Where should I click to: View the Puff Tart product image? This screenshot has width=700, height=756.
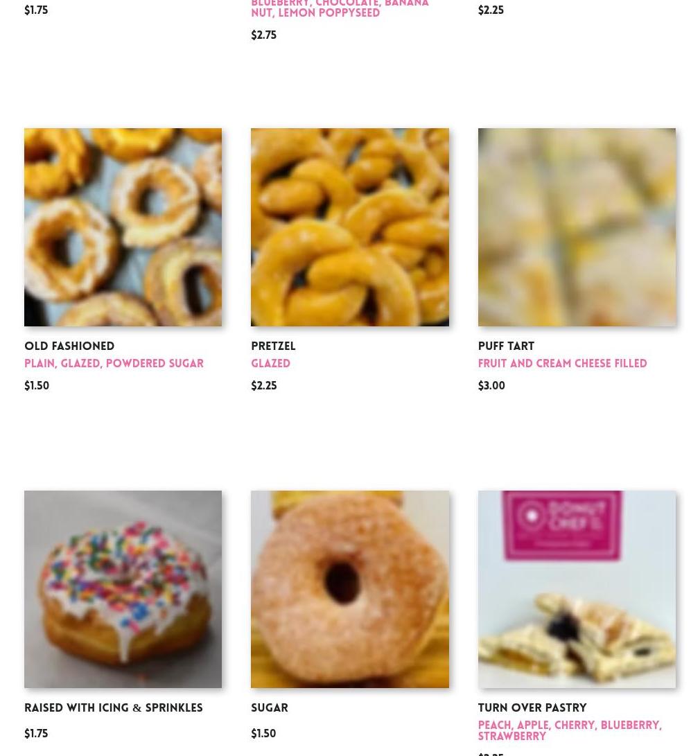577,227
